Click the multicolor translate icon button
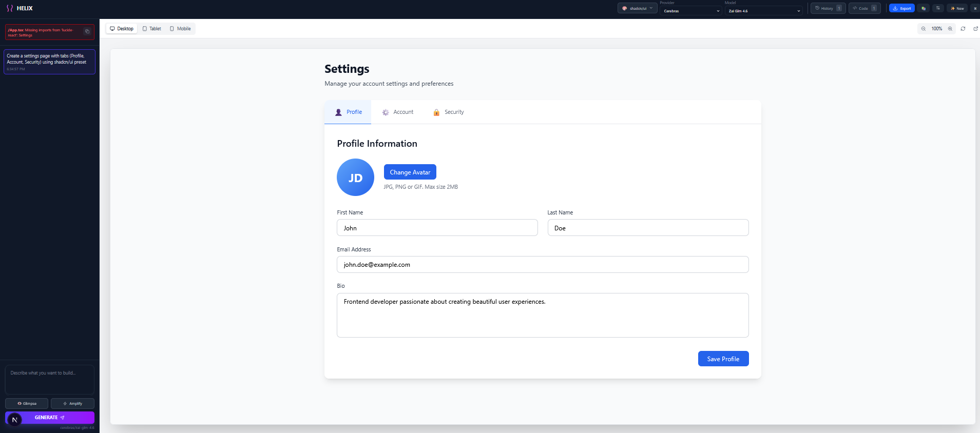 (924, 8)
